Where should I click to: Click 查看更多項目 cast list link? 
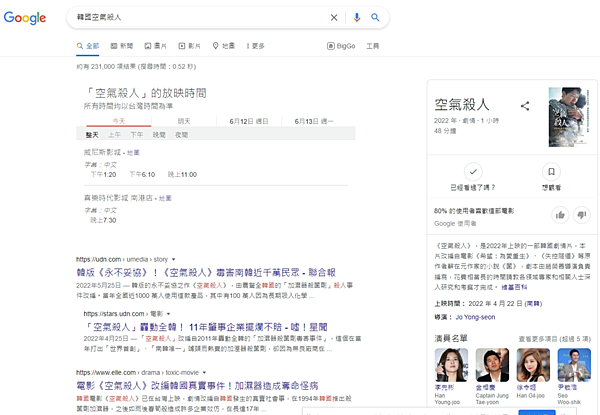[x=554, y=339]
